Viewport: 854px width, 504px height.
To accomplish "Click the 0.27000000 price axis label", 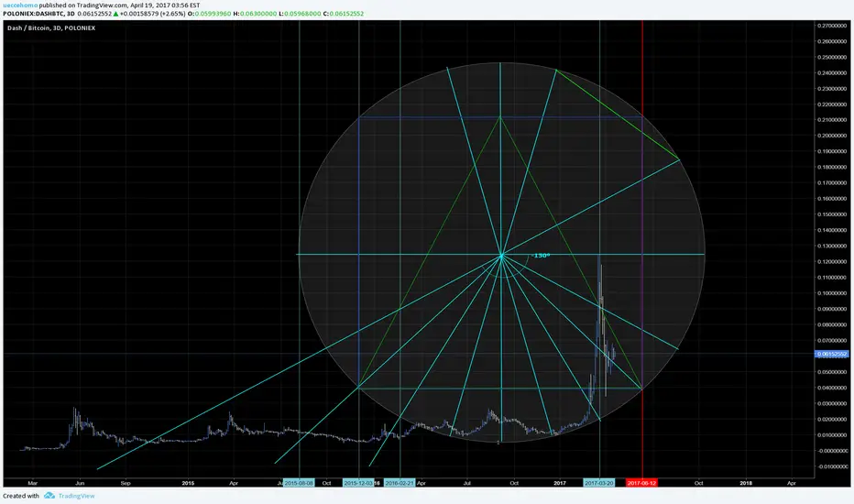I will tap(832, 26).
